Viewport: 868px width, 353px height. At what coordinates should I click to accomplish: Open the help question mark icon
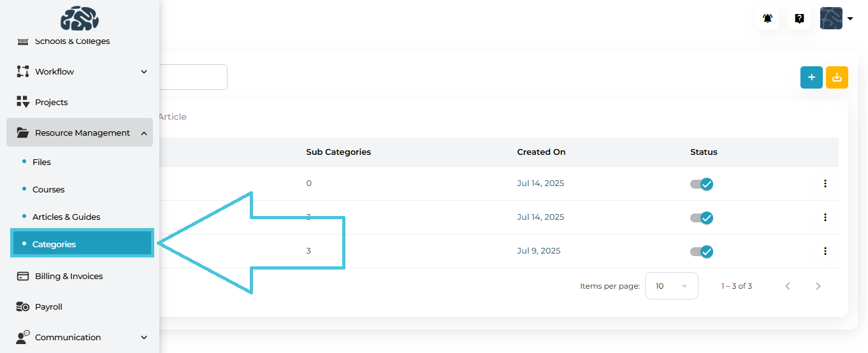point(799,18)
